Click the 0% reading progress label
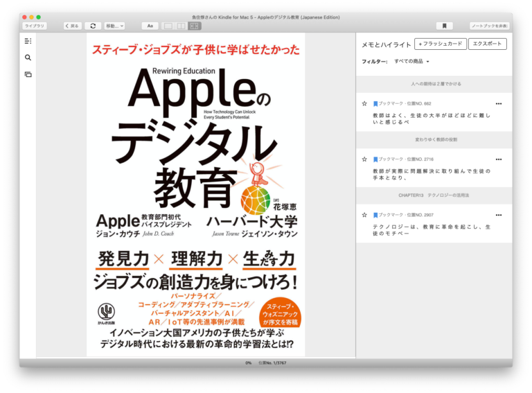The width and height of the screenshot is (532, 393). click(x=249, y=363)
